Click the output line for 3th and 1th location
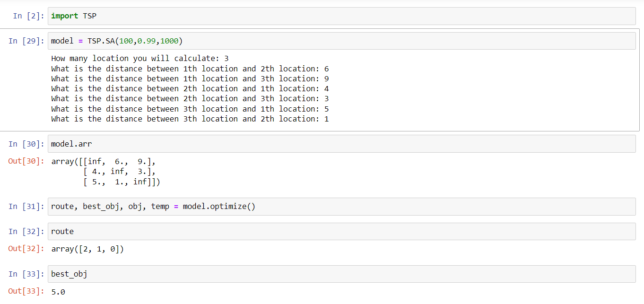644x304 pixels. [190, 109]
